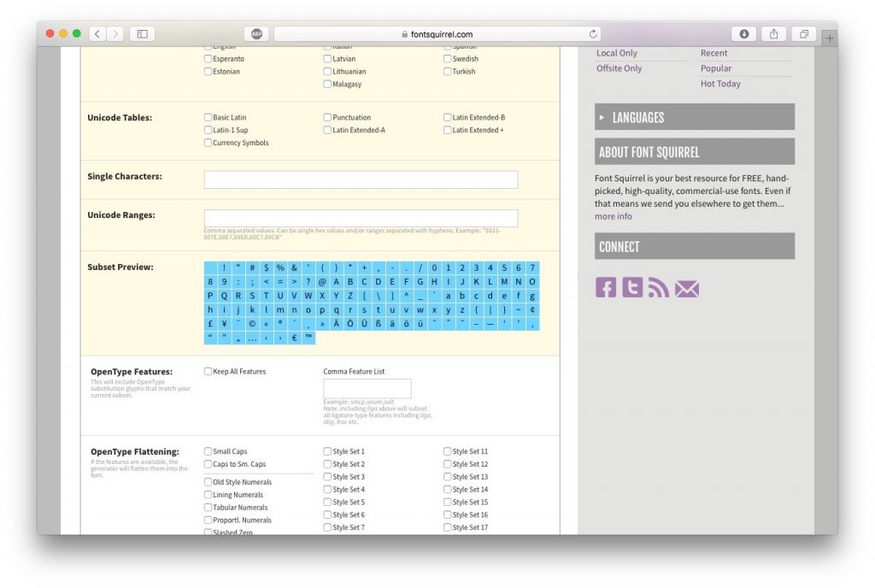Follow the more info link
Viewport: 875px width, 588px height.
614,216
